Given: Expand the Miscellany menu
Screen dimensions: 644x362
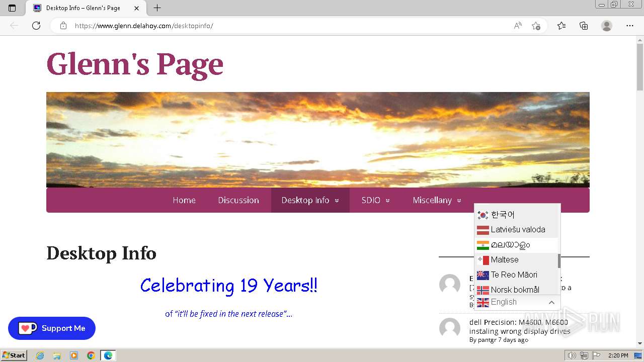Looking at the screenshot, I should [437, 200].
